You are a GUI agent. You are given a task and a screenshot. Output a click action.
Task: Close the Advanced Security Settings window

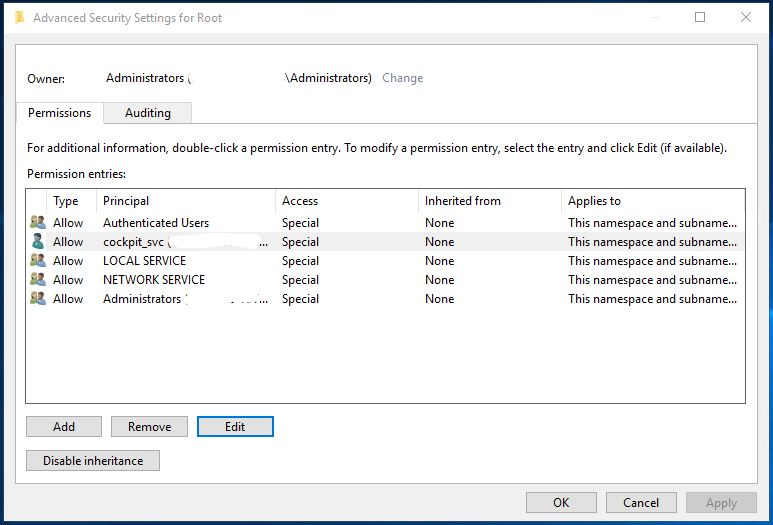click(746, 17)
